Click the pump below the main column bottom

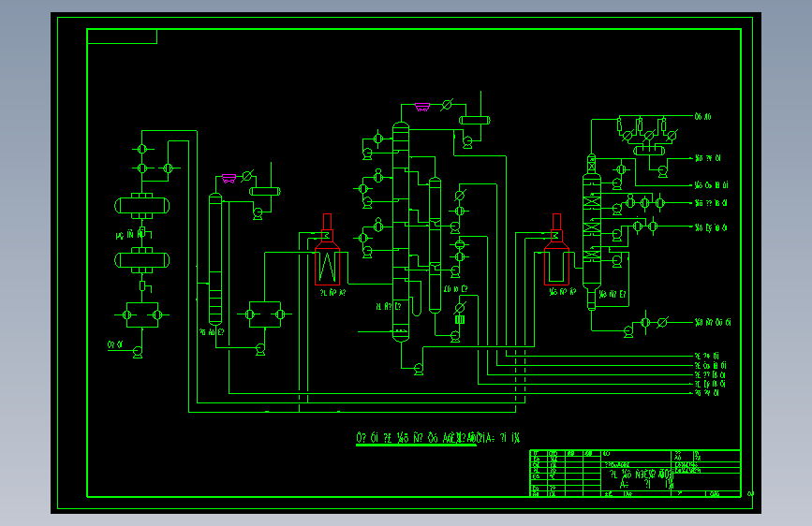[x=419, y=369]
